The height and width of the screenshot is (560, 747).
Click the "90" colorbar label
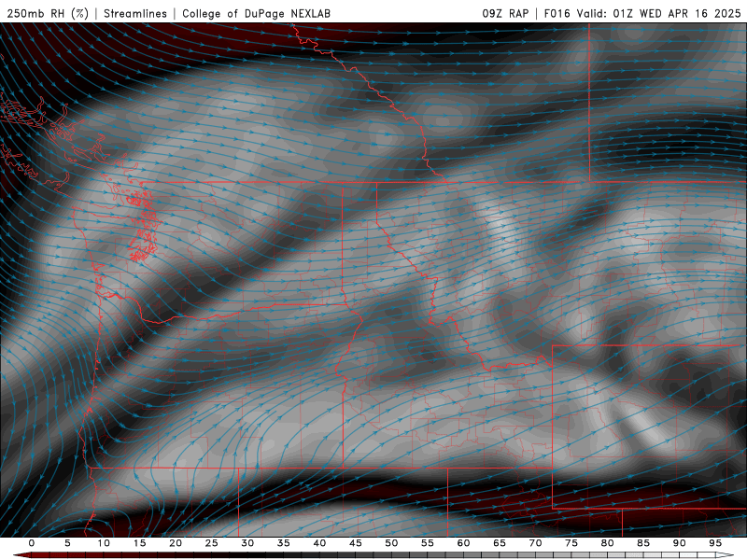(x=679, y=543)
